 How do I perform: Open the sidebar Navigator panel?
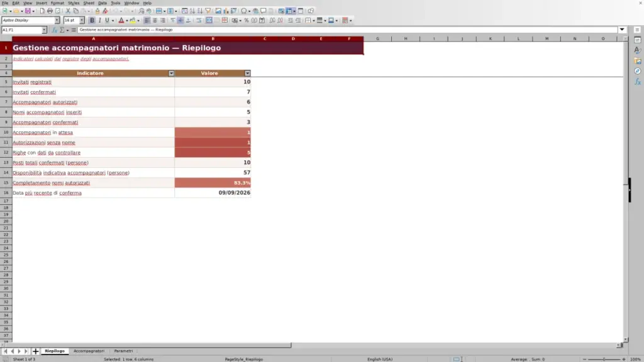(x=638, y=72)
